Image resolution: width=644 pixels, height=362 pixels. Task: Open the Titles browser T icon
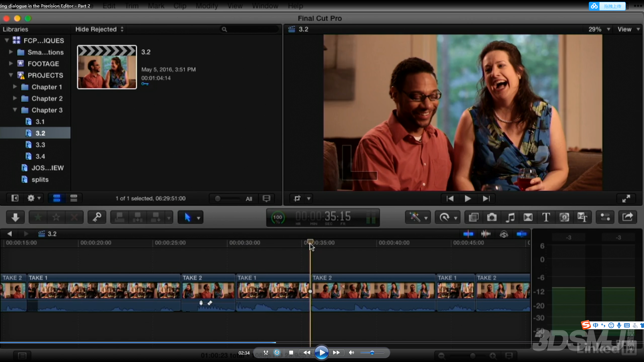pyautogui.click(x=546, y=217)
